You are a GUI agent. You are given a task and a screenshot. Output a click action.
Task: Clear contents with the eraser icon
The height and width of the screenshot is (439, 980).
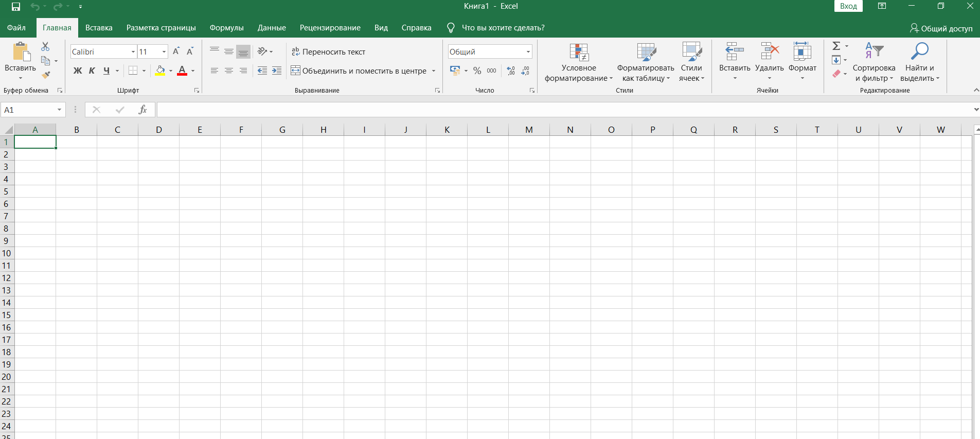coord(836,74)
